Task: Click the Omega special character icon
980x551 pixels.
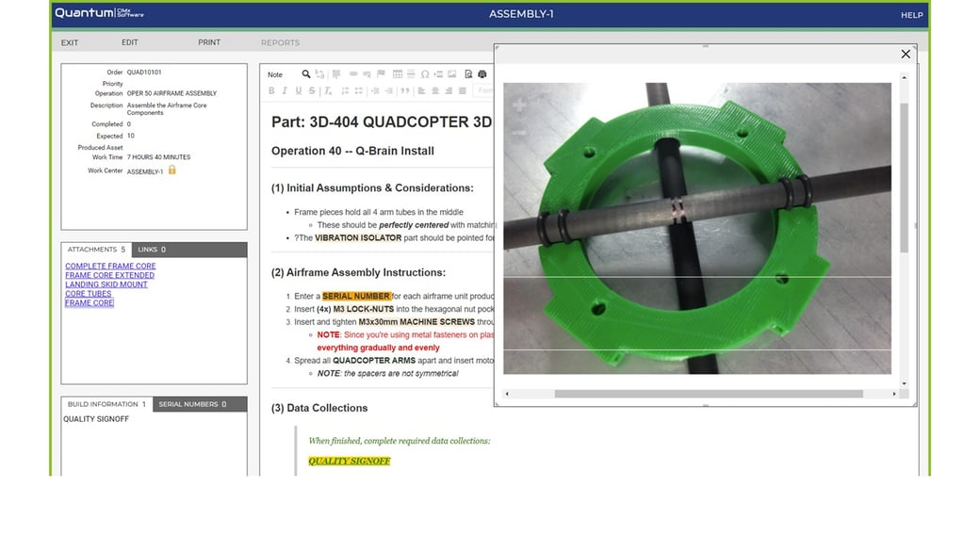Action: pos(425,74)
